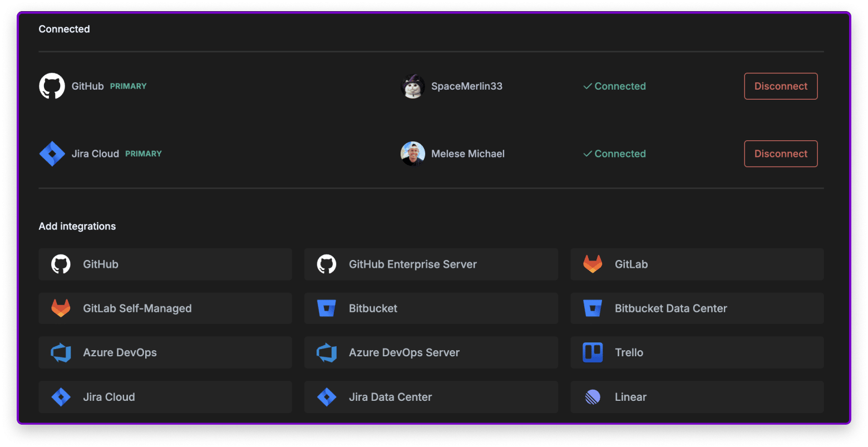This screenshot has height=447, width=868.
Task: Add the GitHub integration
Action: pos(165,264)
